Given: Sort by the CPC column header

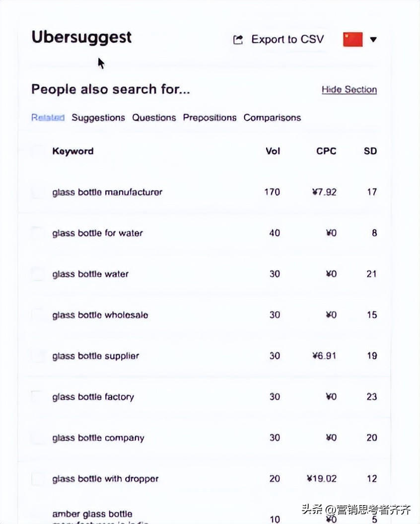Looking at the screenshot, I should (326, 151).
